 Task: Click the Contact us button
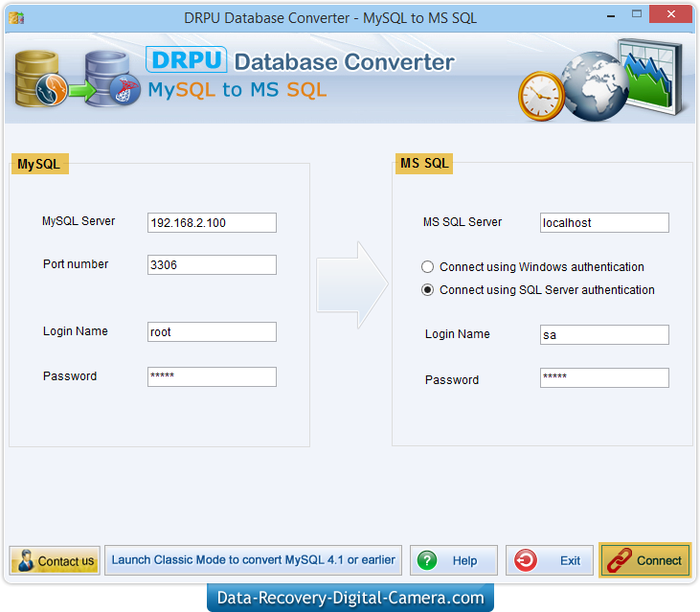pyautogui.click(x=55, y=560)
